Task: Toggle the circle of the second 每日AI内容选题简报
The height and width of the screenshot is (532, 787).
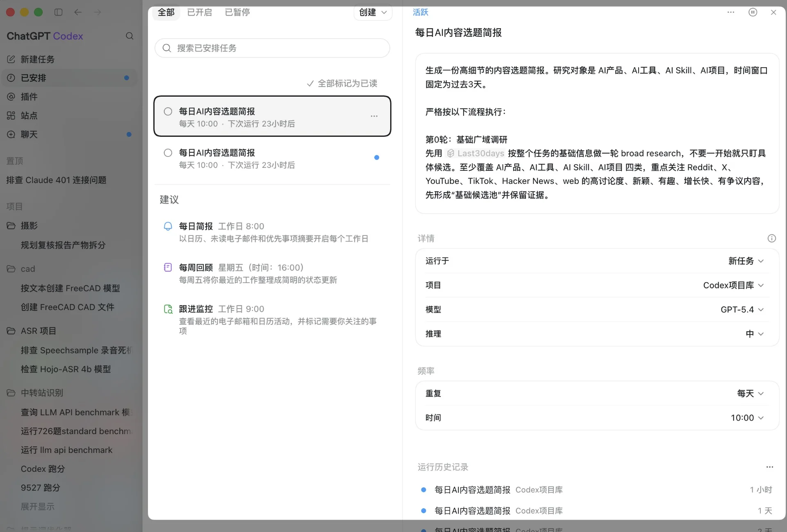Action: click(168, 153)
